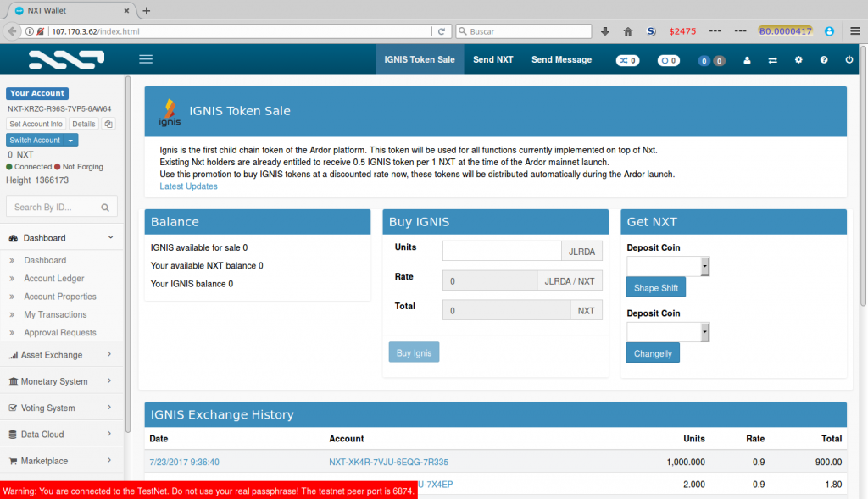Click the exchange arrows icon in the header
868x499 pixels.
click(773, 60)
